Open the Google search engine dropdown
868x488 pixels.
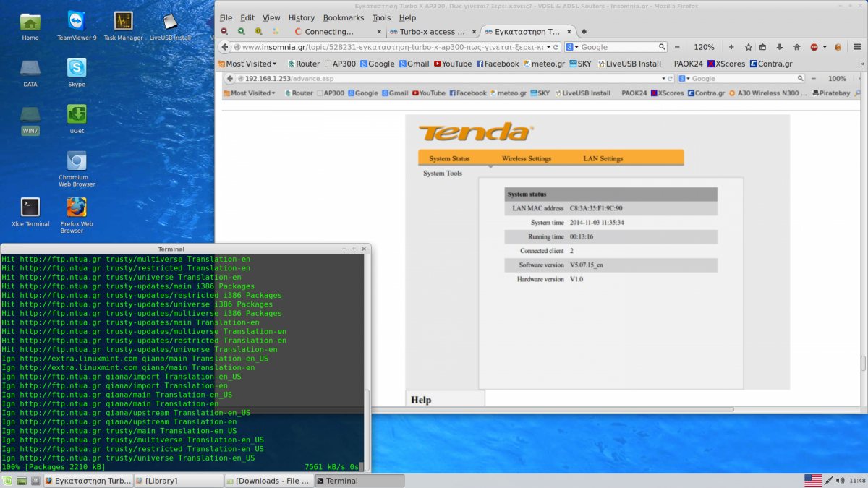(571, 47)
